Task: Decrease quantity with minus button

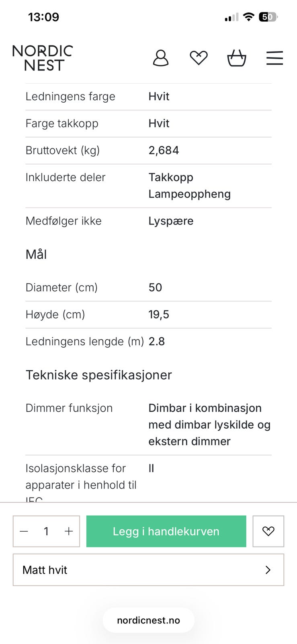Action: pyautogui.click(x=24, y=531)
